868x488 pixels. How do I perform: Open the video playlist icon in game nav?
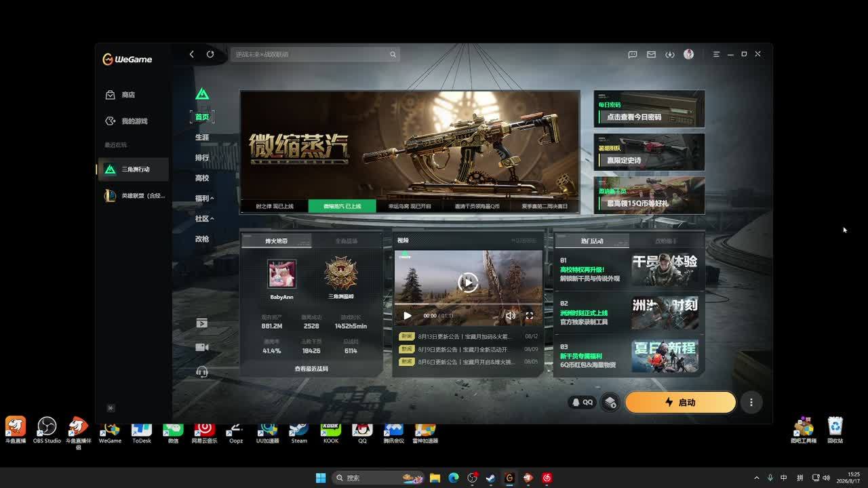[202, 323]
